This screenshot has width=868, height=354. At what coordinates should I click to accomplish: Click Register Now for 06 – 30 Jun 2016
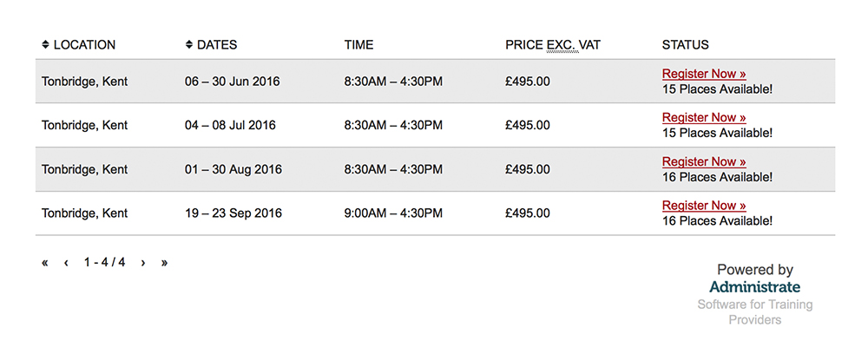point(704,74)
